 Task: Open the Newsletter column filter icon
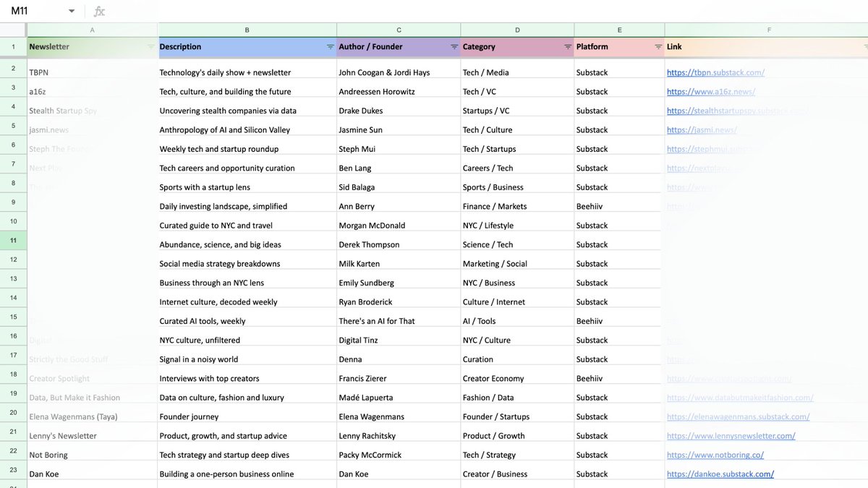150,47
